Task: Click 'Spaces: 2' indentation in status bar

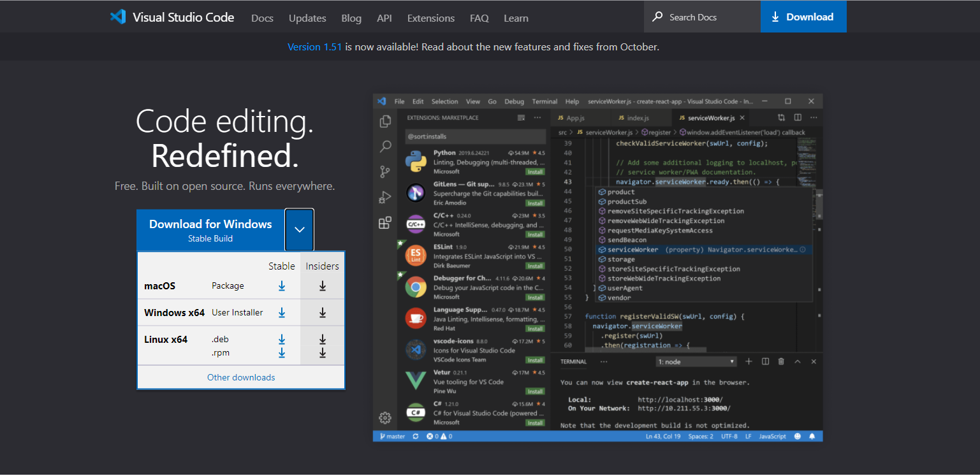Action: [701, 436]
